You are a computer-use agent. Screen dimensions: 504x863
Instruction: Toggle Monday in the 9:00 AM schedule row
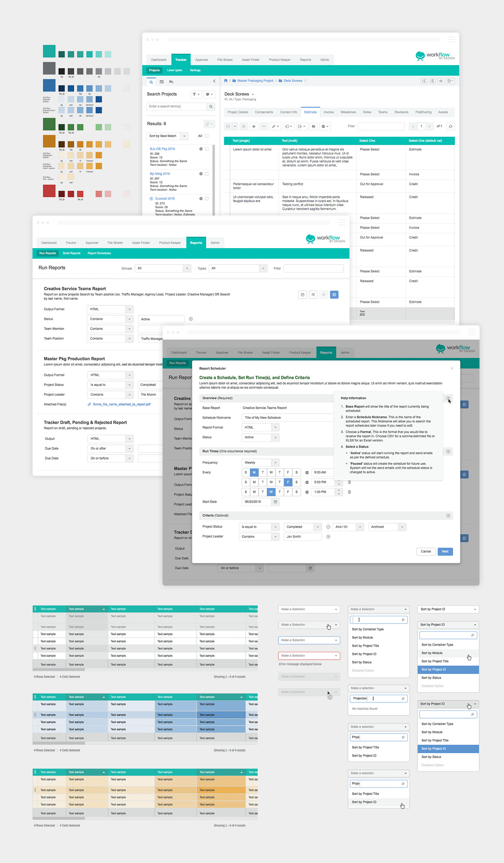tap(254, 473)
